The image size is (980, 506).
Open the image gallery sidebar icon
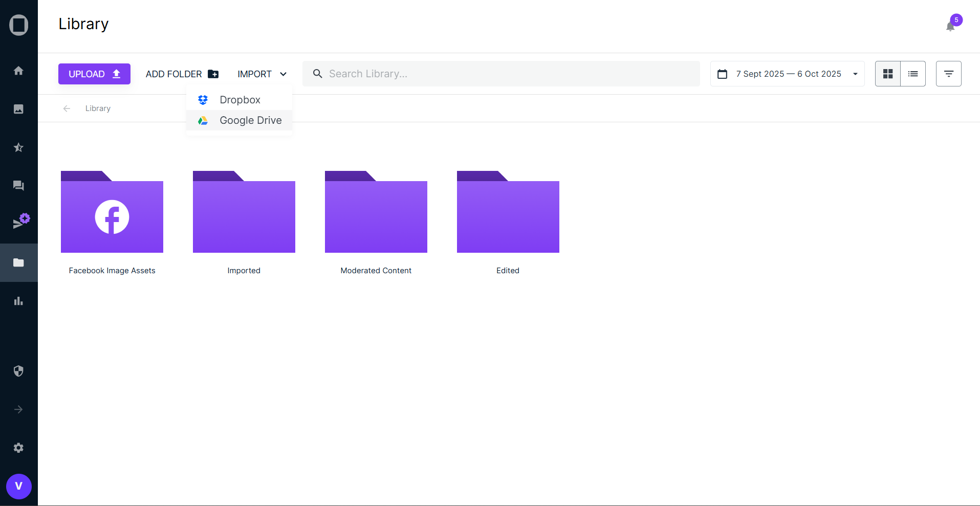point(18,109)
